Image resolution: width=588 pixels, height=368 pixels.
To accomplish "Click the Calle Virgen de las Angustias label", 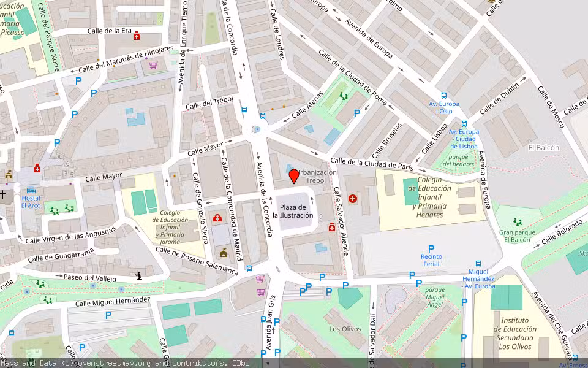I will tap(71, 235).
